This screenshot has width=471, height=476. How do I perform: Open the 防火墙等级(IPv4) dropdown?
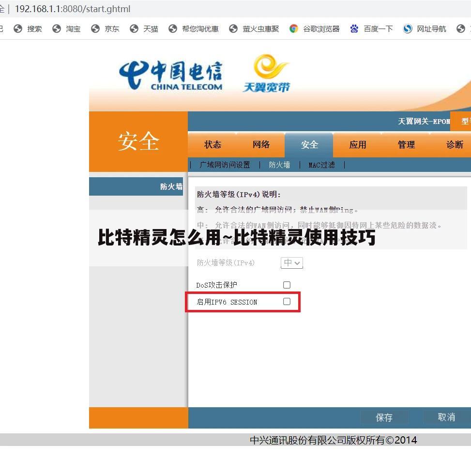coord(292,262)
